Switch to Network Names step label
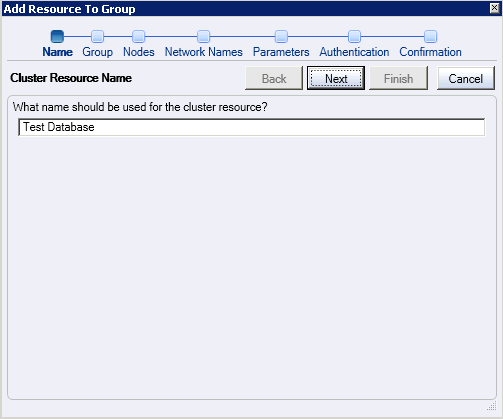503x419 pixels. point(204,52)
